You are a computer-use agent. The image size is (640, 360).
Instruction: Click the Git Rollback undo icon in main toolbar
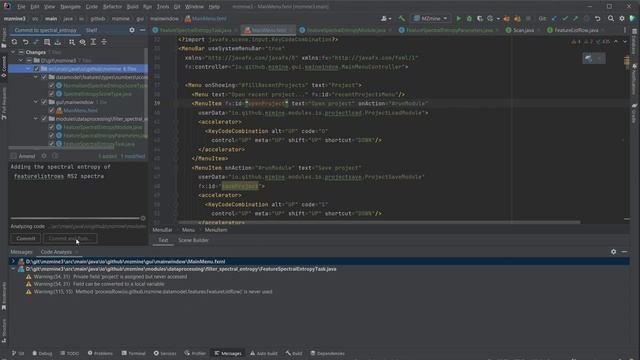pyautogui.click(x=598, y=18)
